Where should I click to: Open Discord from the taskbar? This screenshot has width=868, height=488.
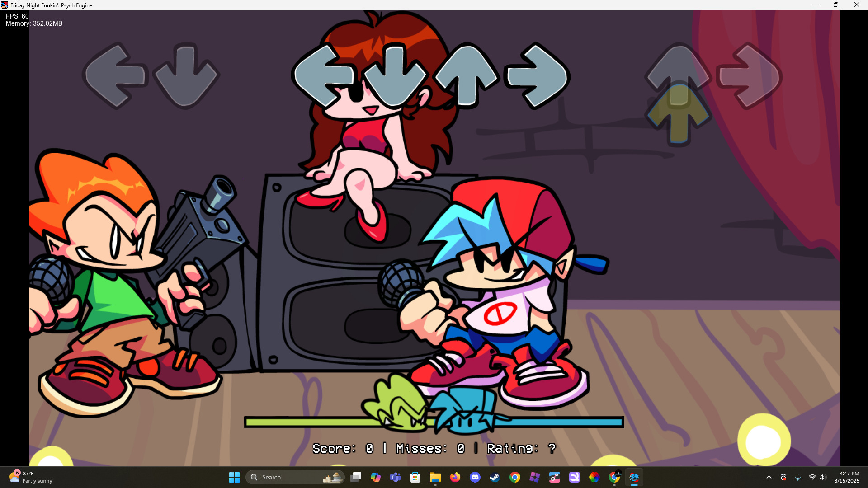pyautogui.click(x=475, y=477)
